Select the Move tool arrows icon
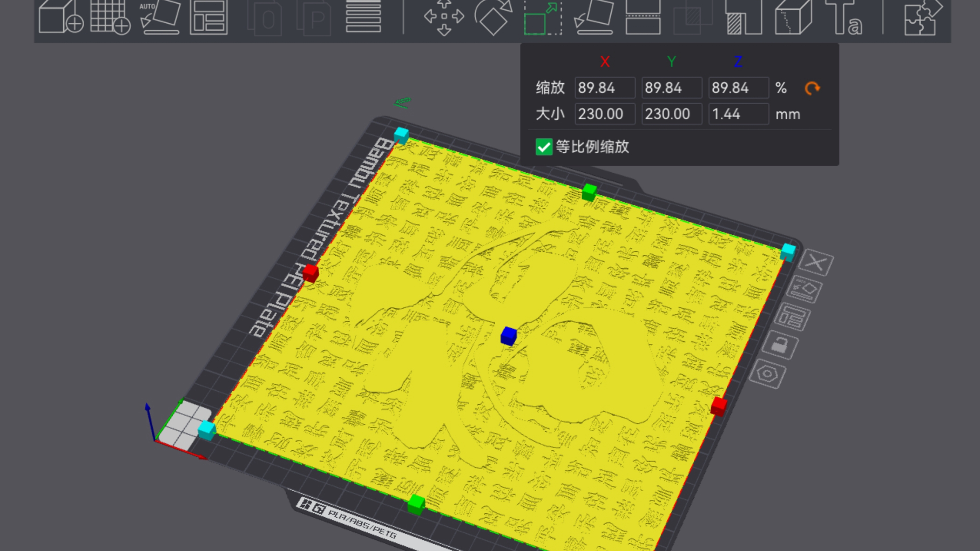Image resolution: width=980 pixels, height=551 pixels. coord(444,17)
